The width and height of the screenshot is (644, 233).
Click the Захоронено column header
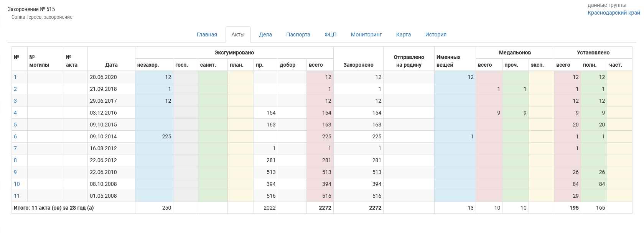[x=358, y=65]
